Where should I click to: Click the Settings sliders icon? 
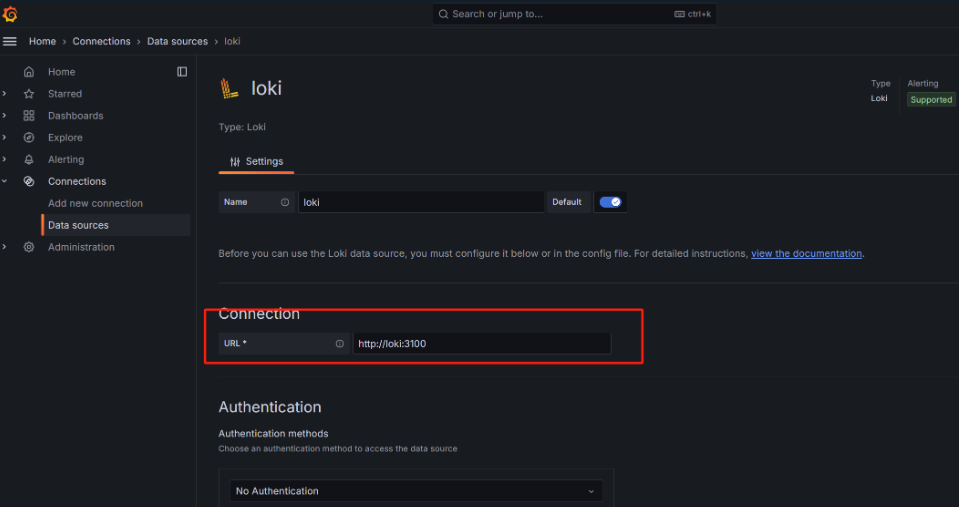point(235,161)
